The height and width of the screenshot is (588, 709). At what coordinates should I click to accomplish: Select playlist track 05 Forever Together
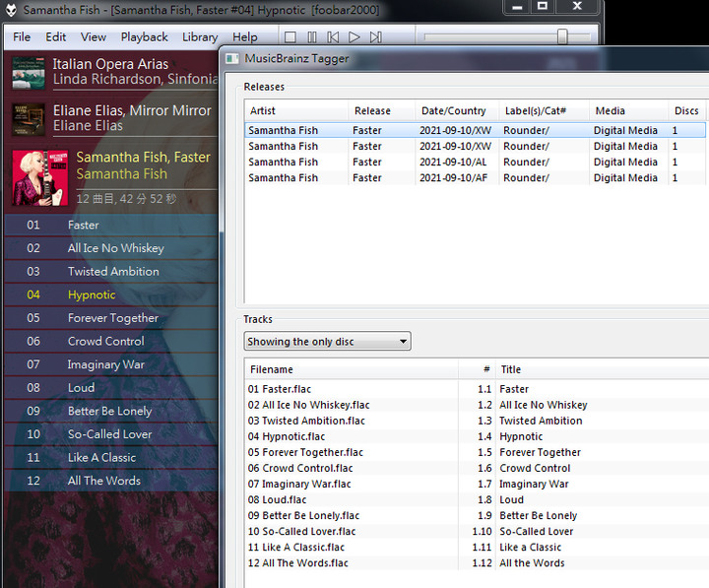(111, 318)
